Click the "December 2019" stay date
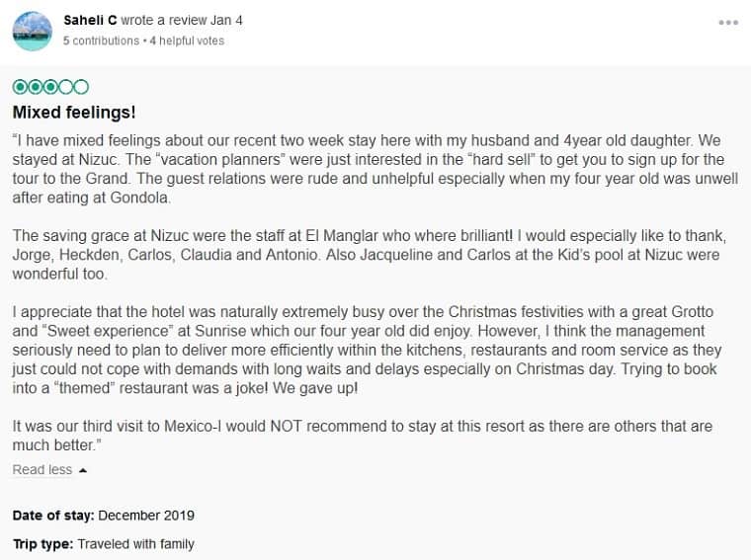The image size is (751, 560). 146,516
